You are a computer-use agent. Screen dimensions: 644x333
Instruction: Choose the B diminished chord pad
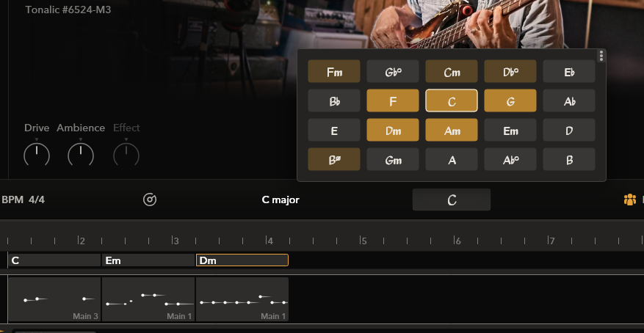[334, 159]
